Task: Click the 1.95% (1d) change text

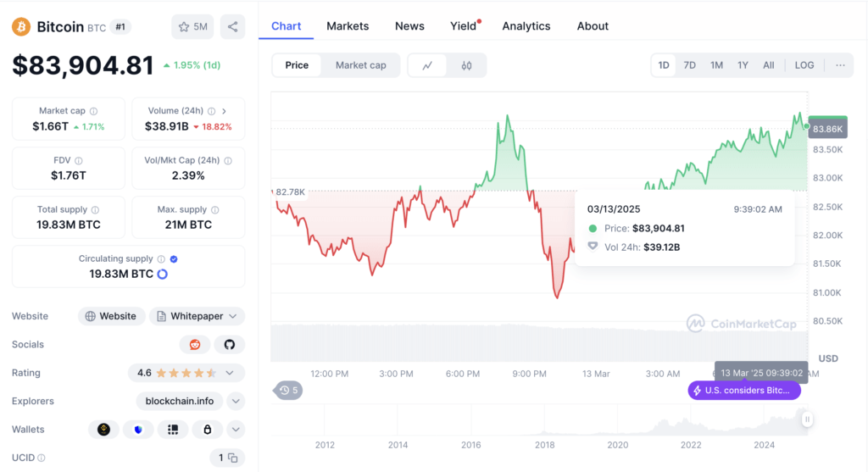Action: coord(197,65)
